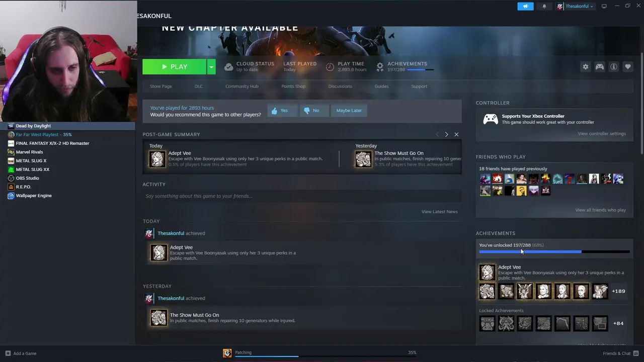
Task: Open +84 more locked achievements
Action: 618,323
